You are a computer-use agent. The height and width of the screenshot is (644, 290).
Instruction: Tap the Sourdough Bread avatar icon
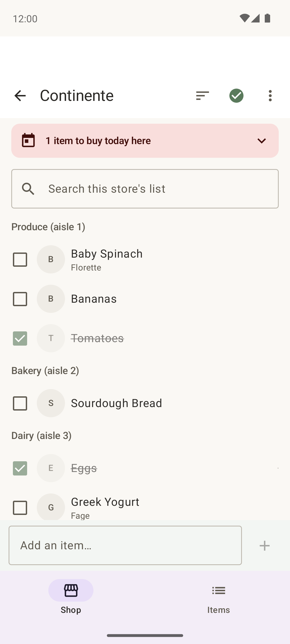[51, 403]
